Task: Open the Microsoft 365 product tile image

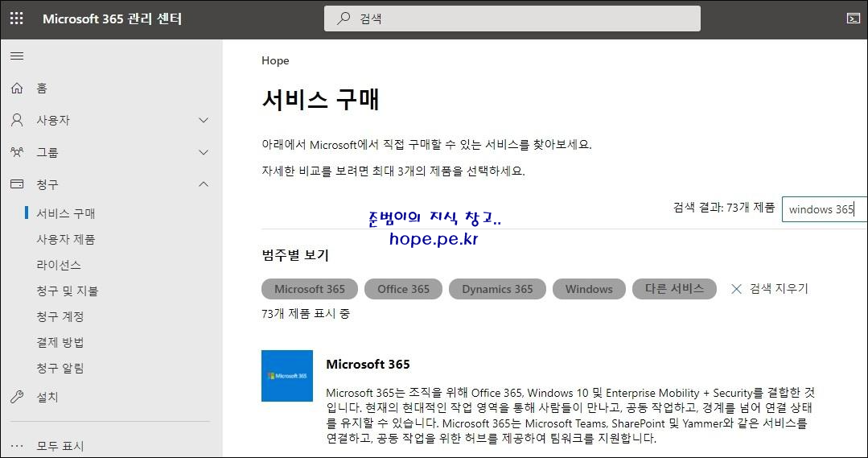Action: point(286,375)
